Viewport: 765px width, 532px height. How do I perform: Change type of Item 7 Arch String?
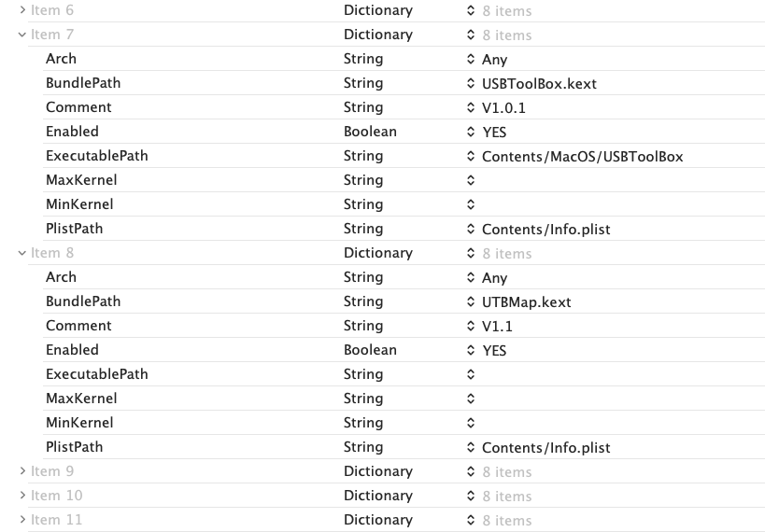[x=363, y=59]
